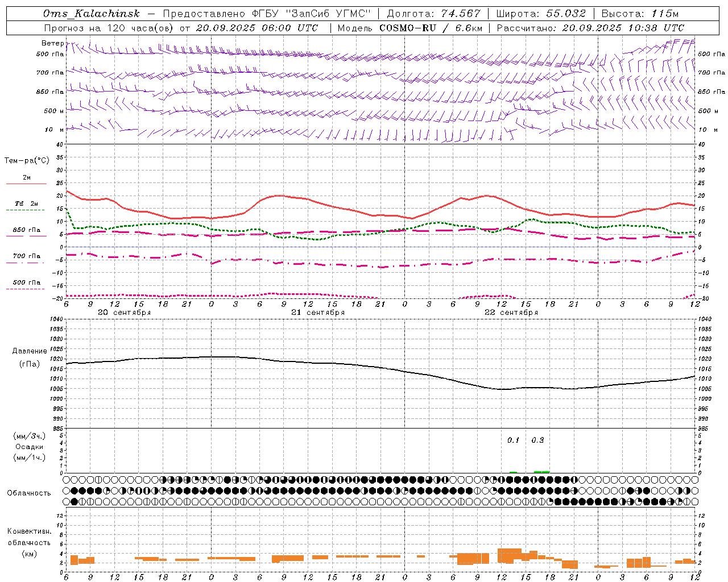Click the Давление panel label
728x582 pixels.
29,351
